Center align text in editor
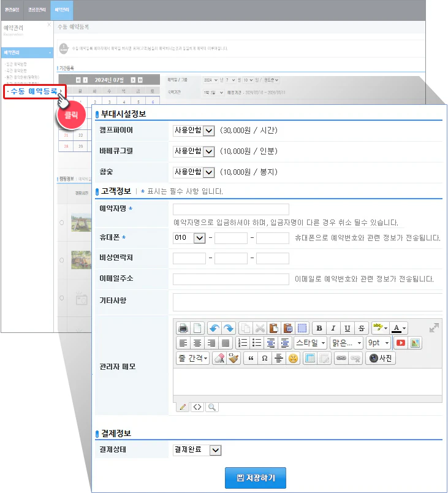Screen dimensions: 448x493 point(197,343)
